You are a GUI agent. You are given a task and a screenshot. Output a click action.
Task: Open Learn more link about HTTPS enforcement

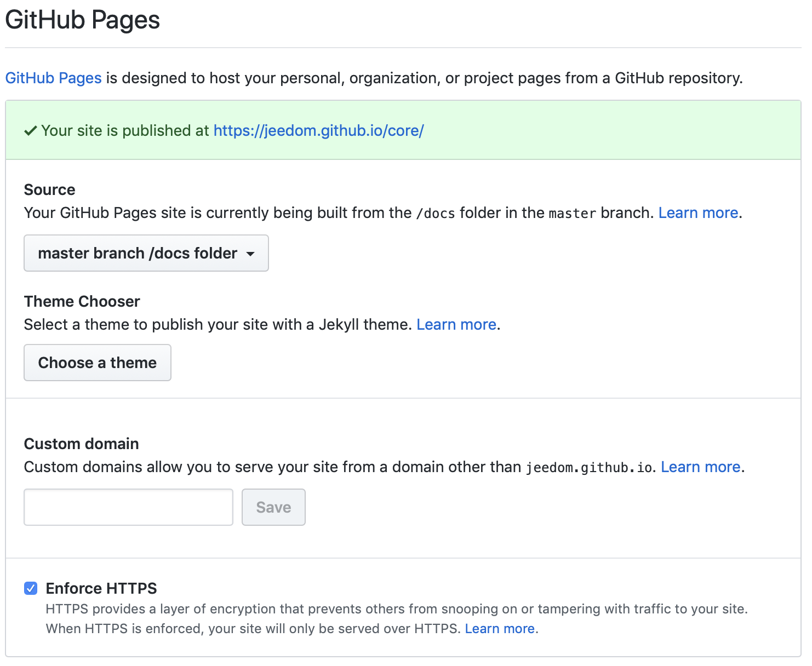[500, 628]
